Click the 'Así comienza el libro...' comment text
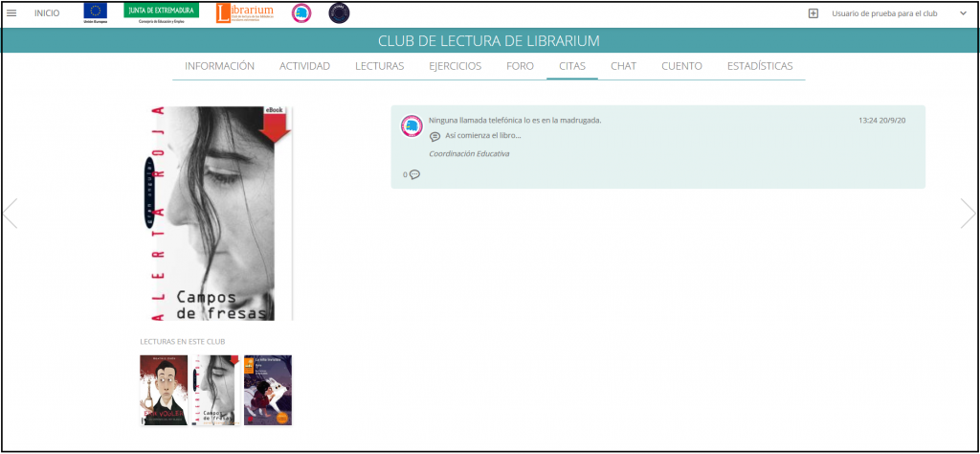The image size is (980, 454). tap(483, 136)
